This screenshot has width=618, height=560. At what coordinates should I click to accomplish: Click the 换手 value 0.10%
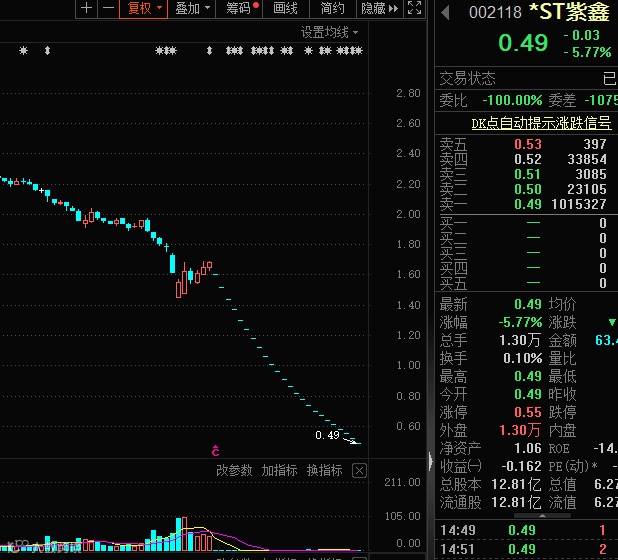pos(523,358)
